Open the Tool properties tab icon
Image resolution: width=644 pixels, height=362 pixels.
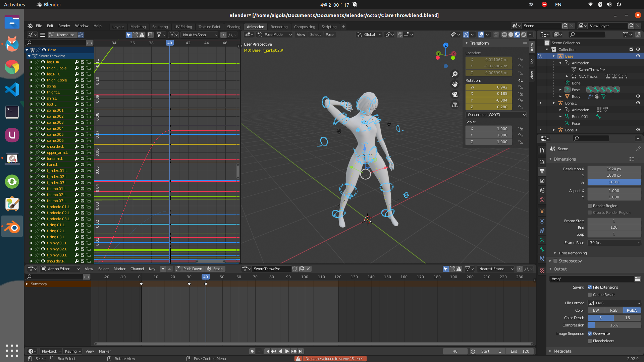pos(542,149)
